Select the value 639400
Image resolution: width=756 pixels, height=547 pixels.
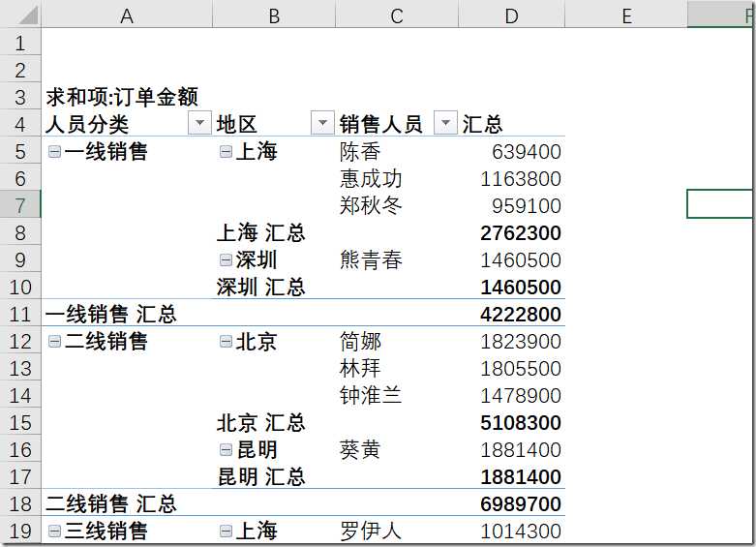click(x=526, y=152)
